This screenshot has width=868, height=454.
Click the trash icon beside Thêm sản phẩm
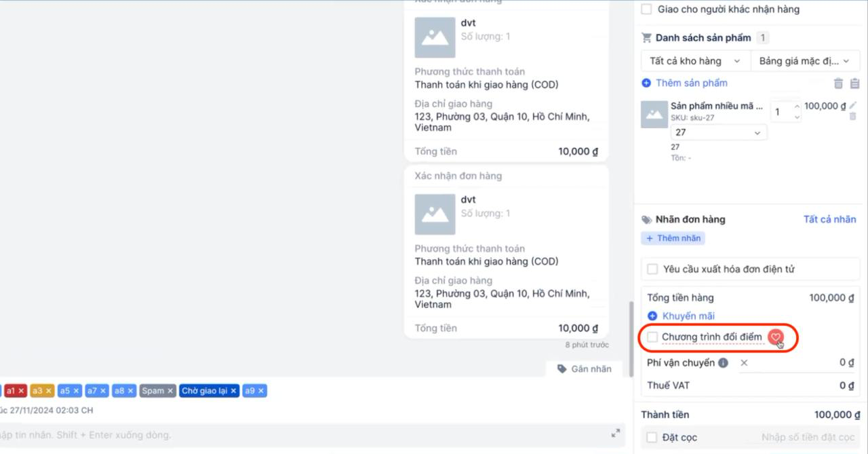(x=838, y=83)
